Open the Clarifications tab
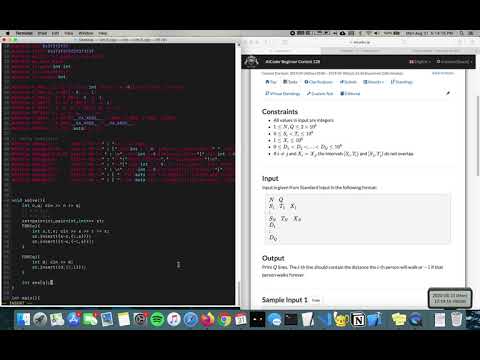 [x=318, y=82]
